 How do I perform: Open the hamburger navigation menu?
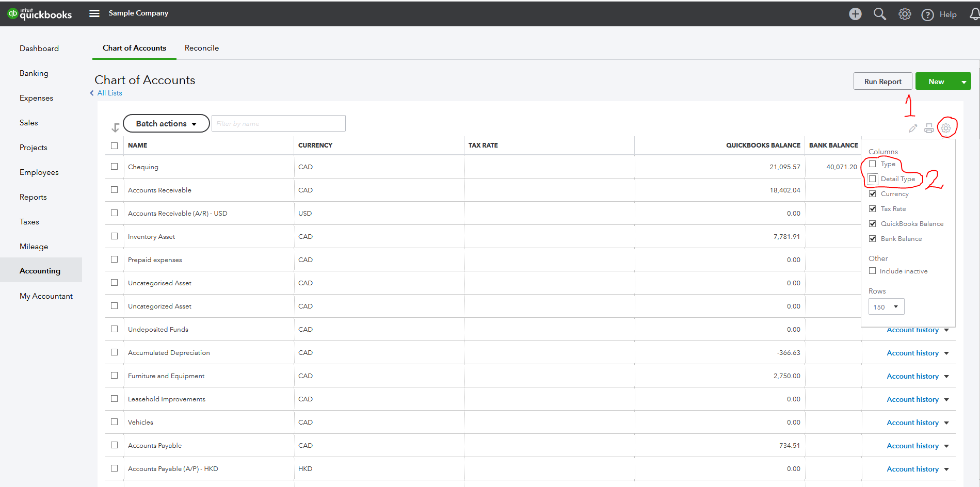tap(94, 13)
